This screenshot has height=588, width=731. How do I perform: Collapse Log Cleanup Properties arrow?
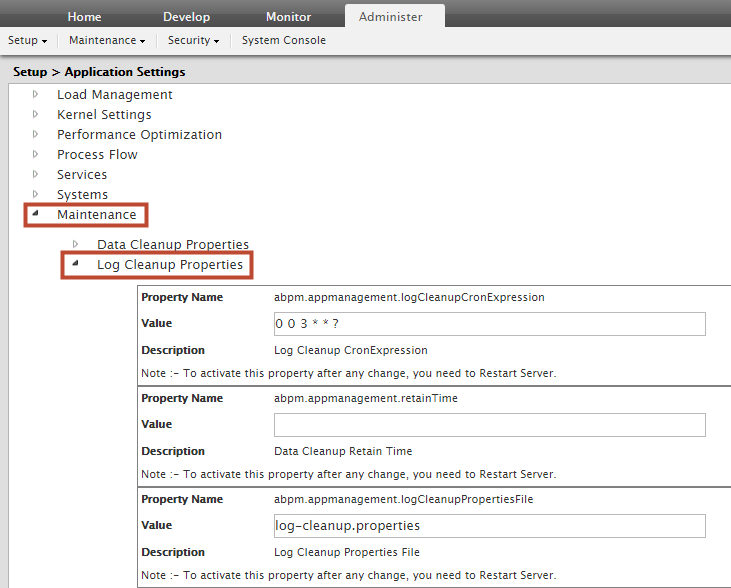pos(75,264)
